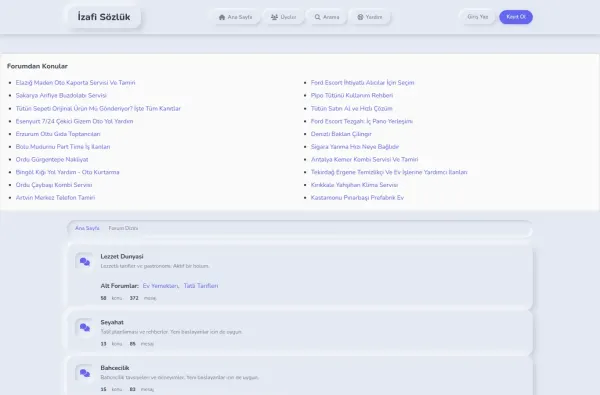Open Erzurum Oltu Gıda Toptancıları topic
This screenshot has width=600, height=395.
coord(58,134)
